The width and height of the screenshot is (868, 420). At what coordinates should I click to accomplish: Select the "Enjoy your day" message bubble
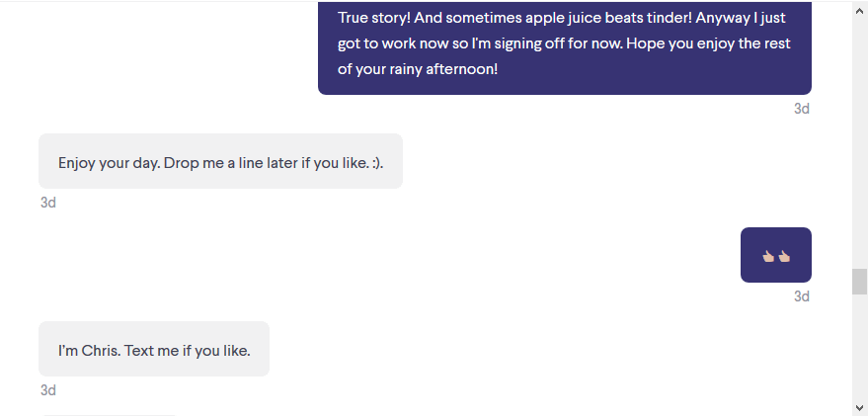point(220,161)
